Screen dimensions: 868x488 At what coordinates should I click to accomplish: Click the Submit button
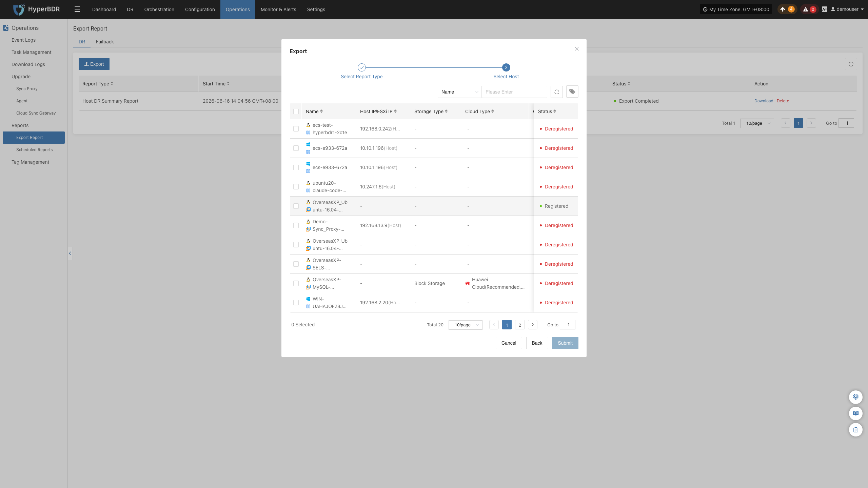pyautogui.click(x=565, y=343)
